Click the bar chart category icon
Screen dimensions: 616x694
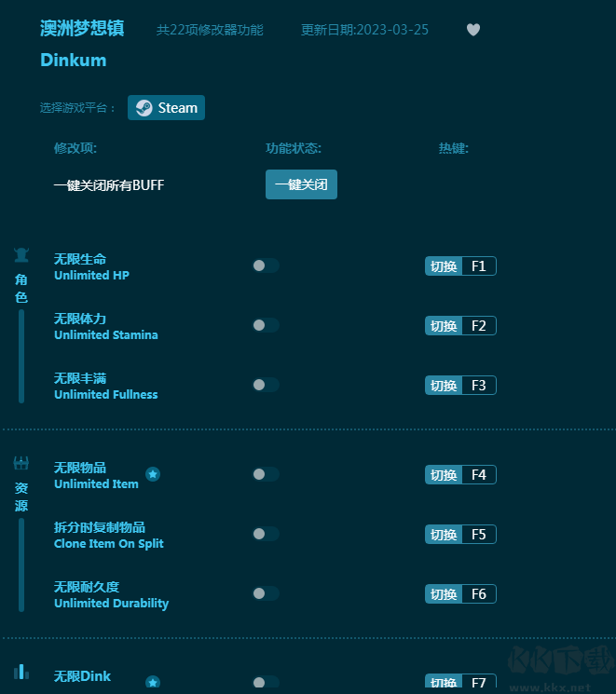tap(21, 672)
